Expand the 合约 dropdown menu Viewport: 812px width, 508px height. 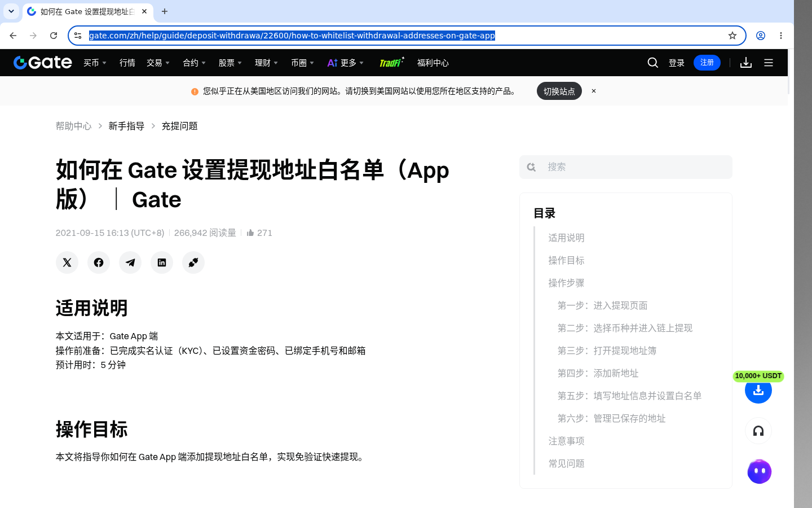point(195,63)
